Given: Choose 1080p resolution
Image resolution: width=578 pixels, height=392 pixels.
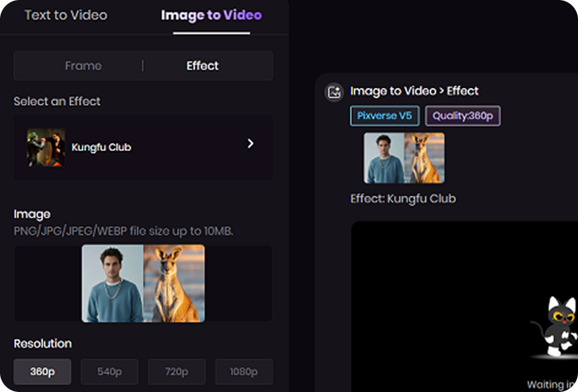Looking at the screenshot, I should (244, 371).
